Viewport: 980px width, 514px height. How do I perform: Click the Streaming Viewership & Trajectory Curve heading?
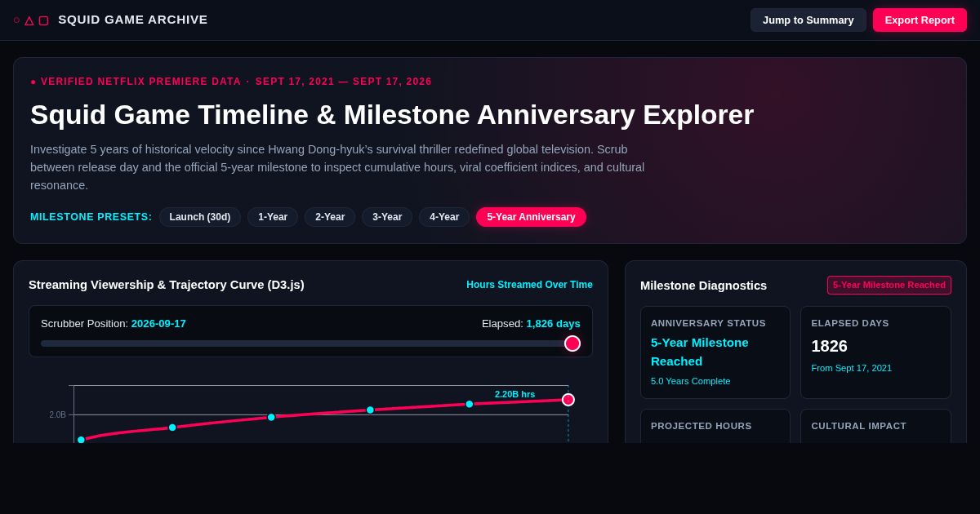click(x=167, y=285)
